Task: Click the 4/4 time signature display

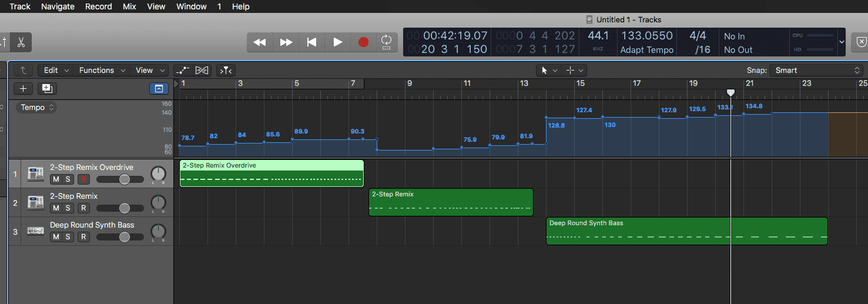Action: (x=698, y=36)
